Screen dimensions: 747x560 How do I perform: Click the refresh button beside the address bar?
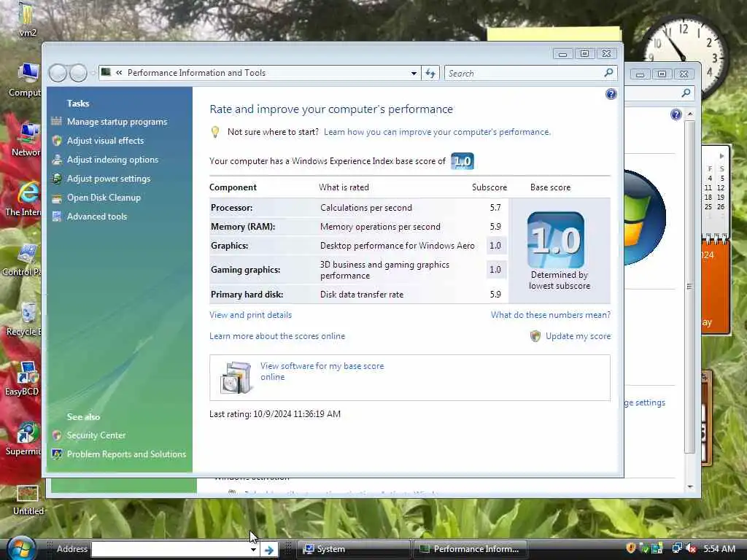[x=430, y=73]
